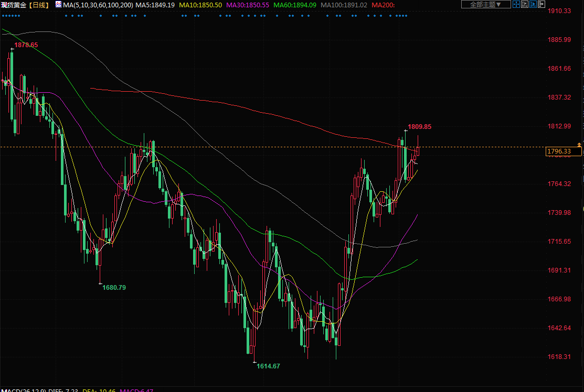Click the 现货黄金 chart title
The image size is (584, 392).
[14, 5]
